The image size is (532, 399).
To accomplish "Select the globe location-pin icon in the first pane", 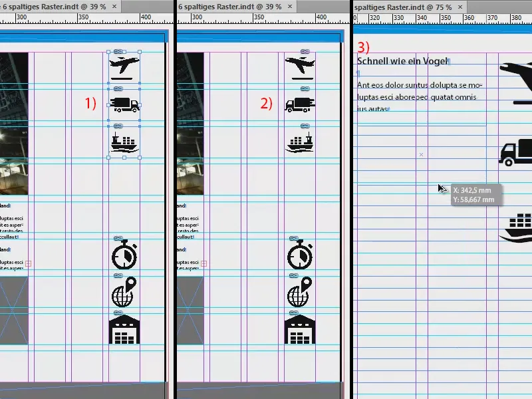I will (124, 293).
